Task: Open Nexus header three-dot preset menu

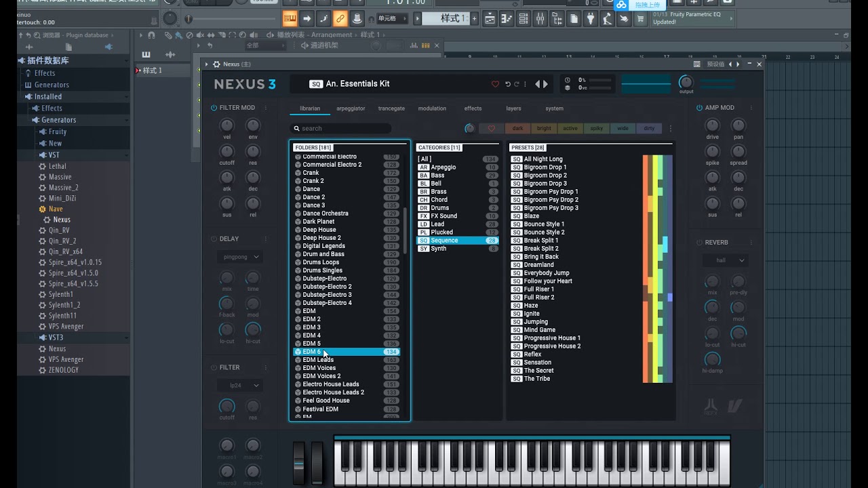Action: tap(525, 84)
